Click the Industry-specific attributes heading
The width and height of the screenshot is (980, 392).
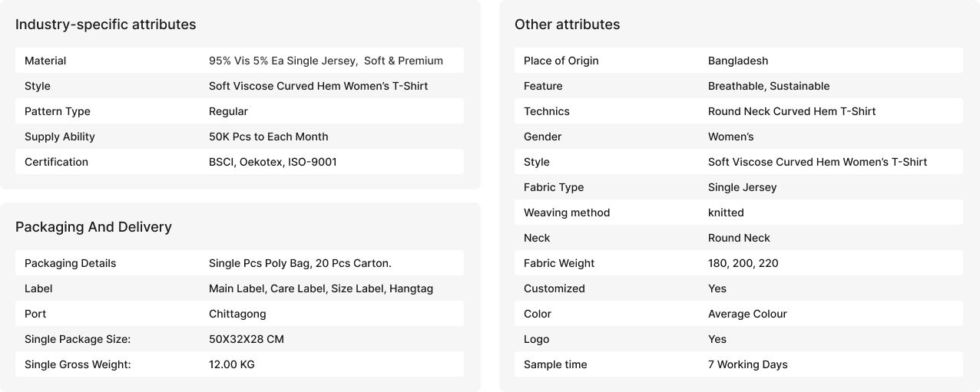[105, 25]
